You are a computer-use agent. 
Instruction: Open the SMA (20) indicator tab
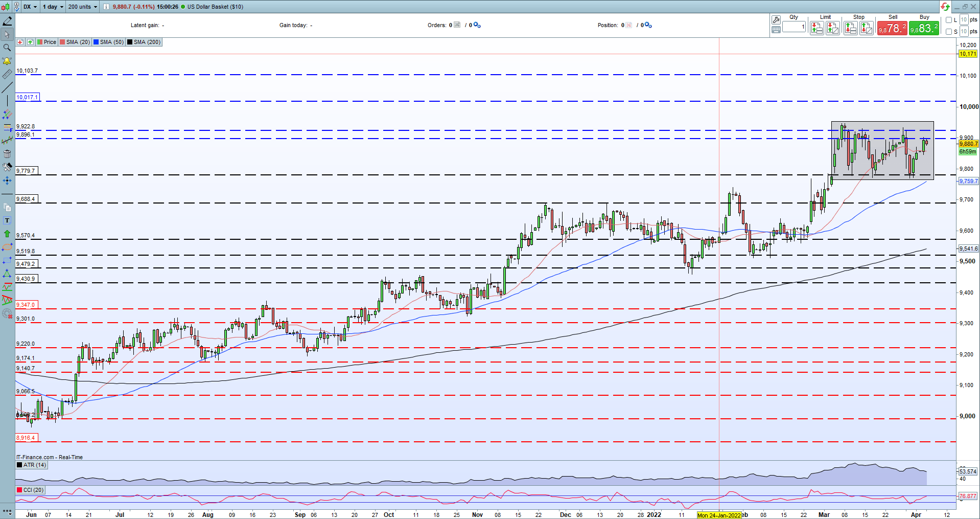tap(75, 42)
